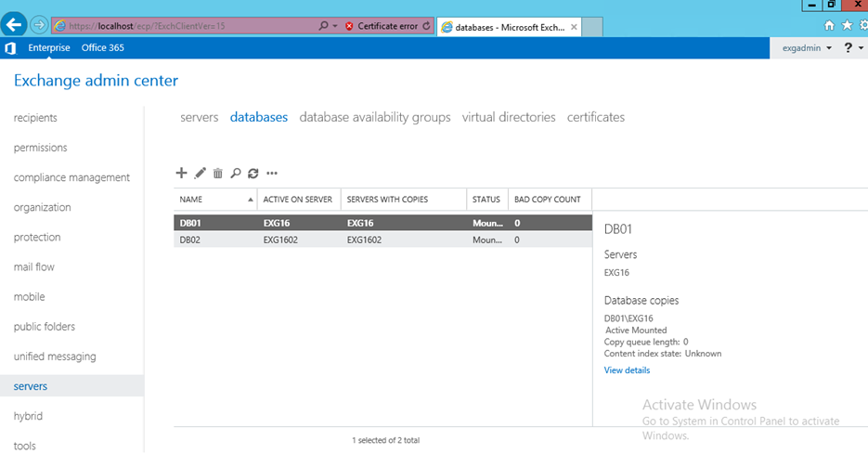
Task: Click the browser Back arrow button
Action: coord(14,25)
